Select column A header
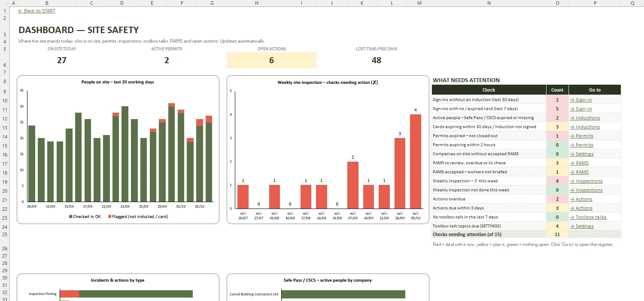Screen dimensions: 644x301 coord(13,3)
